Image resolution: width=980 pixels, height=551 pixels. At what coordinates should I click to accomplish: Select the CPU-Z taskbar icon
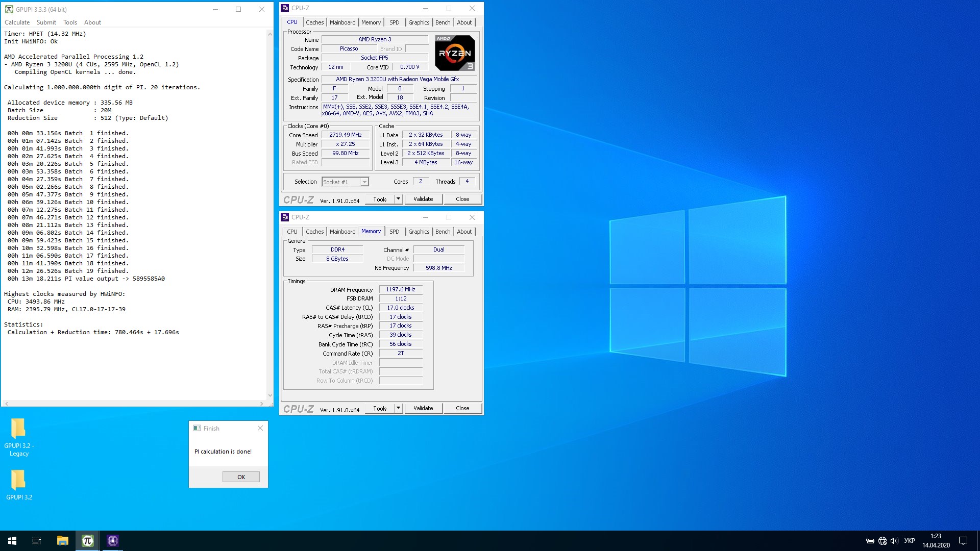(x=112, y=541)
